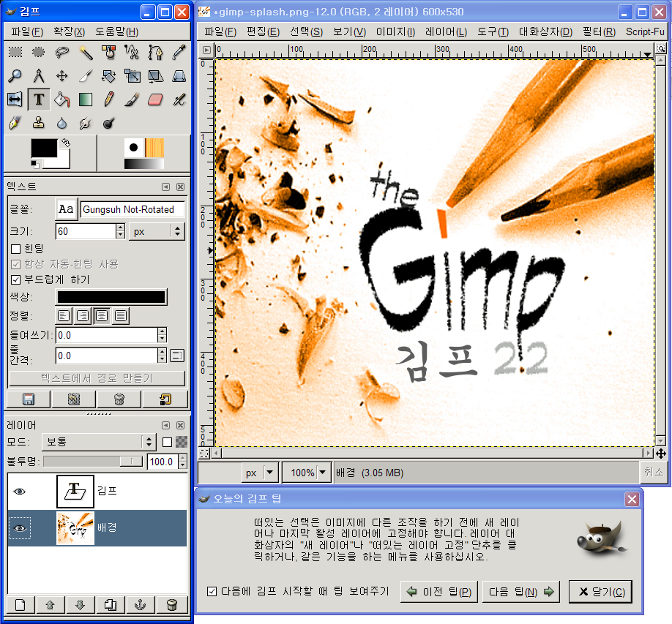Open 확장(X) menu in toolbox window
Viewport: 672px width, 624px height.
tap(69, 31)
